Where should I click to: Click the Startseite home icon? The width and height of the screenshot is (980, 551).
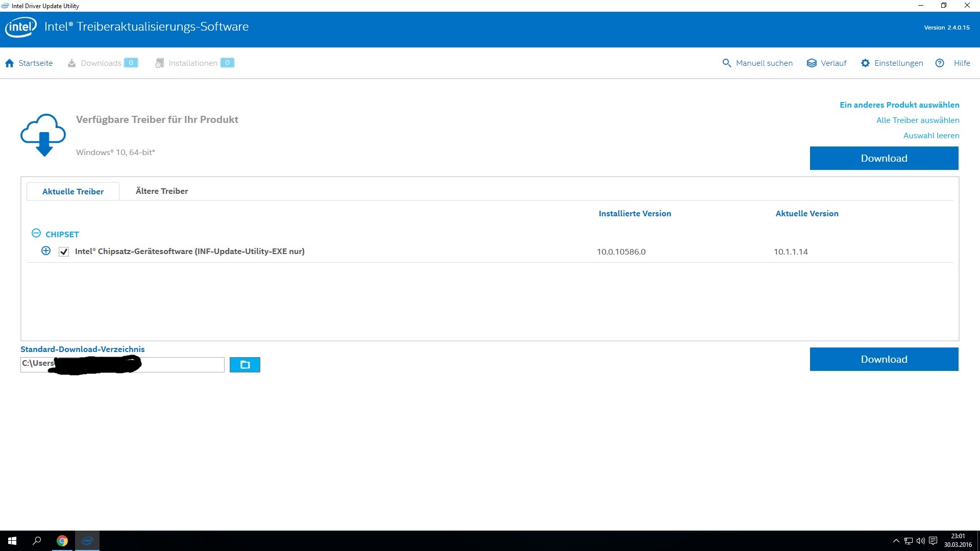point(9,63)
